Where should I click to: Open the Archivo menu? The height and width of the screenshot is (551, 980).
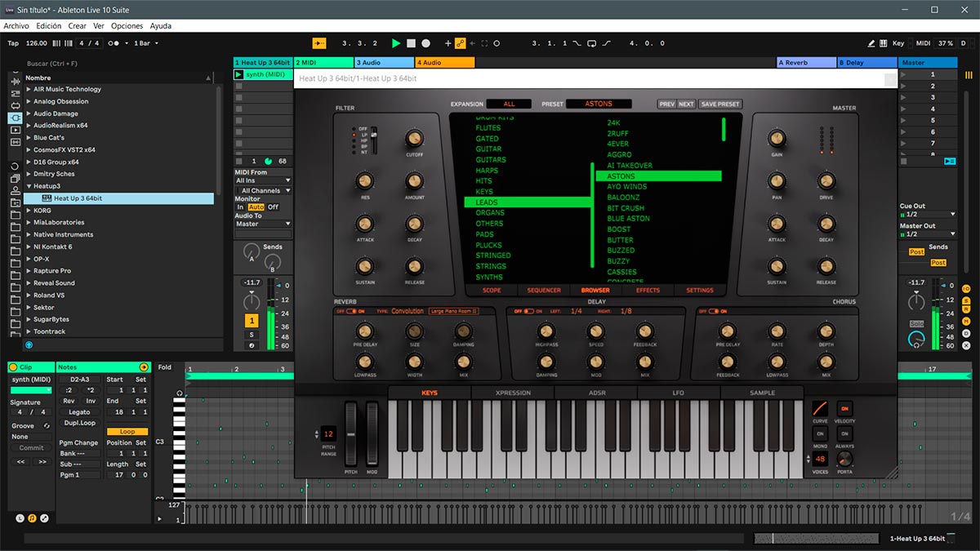pyautogui.click(x=16, y=26)
